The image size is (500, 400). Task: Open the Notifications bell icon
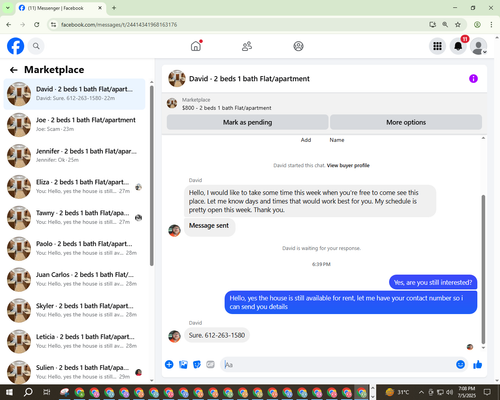[458, 46]
